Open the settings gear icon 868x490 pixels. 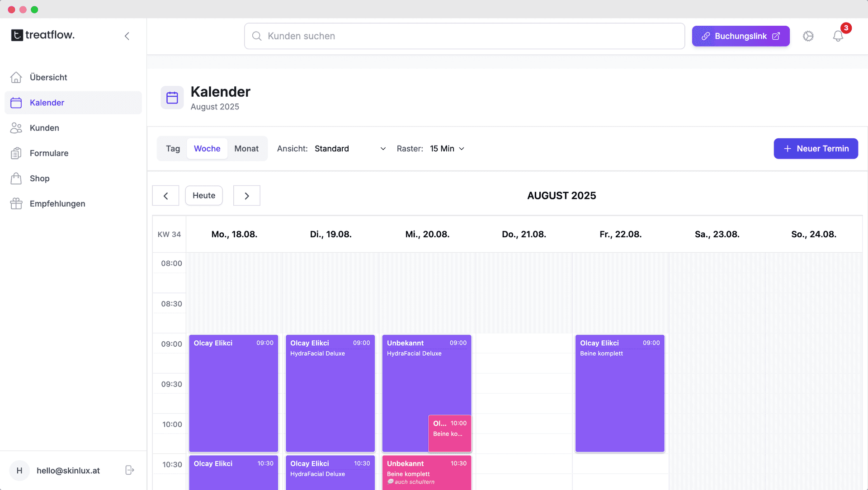808,36
